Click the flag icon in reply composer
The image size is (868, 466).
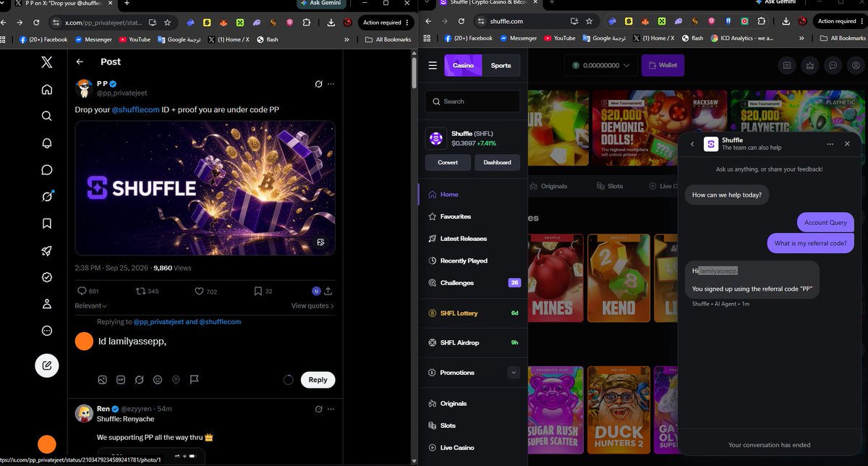pos(194,379)
